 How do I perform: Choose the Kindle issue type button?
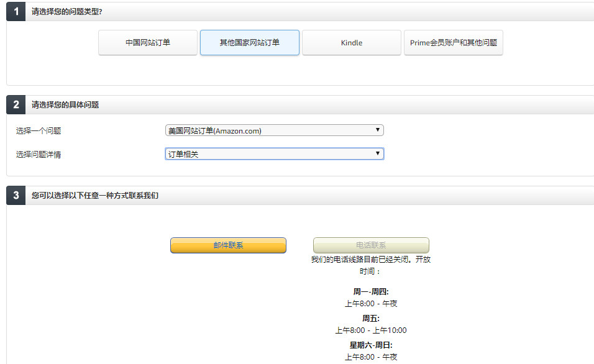pos(352,42)
